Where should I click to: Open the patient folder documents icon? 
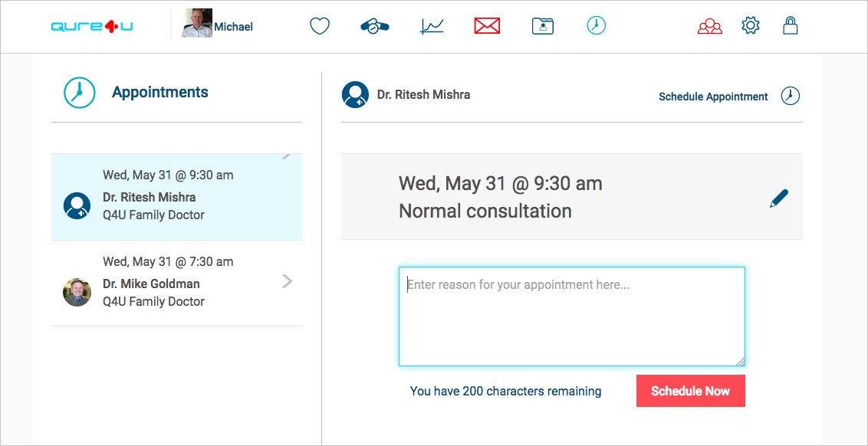coord(543,26)
